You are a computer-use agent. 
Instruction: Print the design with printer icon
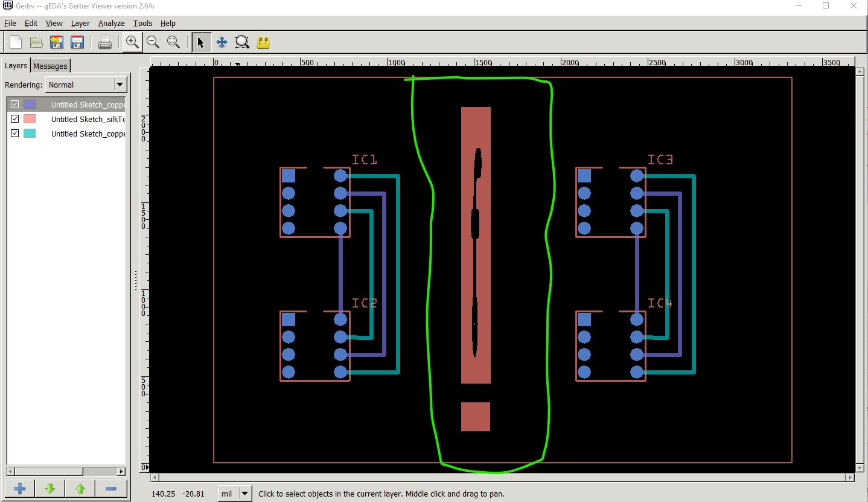[x=104, y=42]
